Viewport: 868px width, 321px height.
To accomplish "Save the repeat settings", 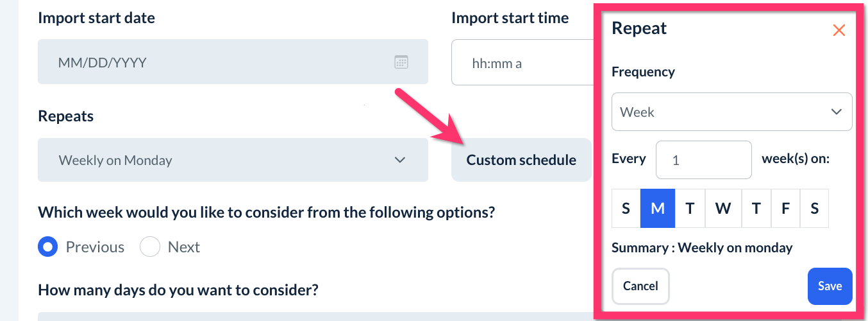I will coord(830,286).
